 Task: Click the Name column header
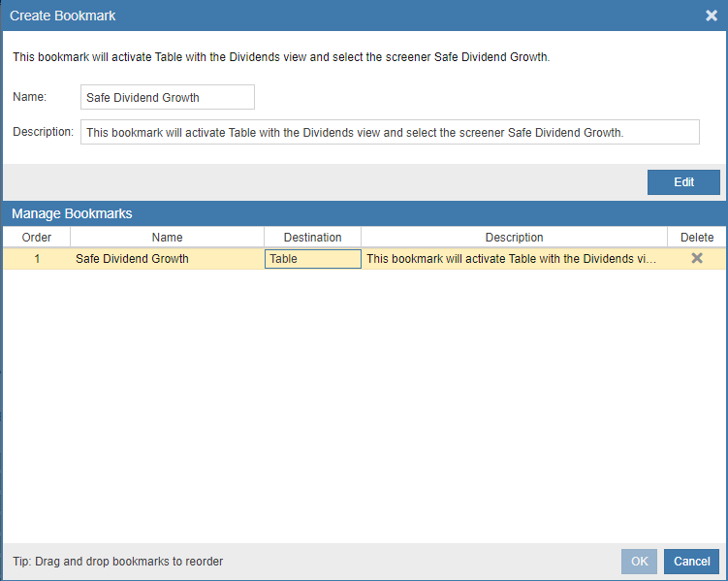point(167,238)
